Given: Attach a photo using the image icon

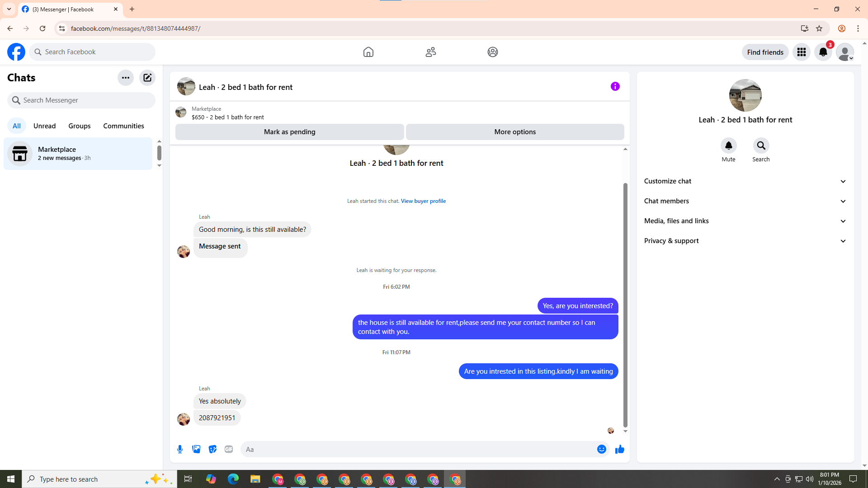Looking at the screenshot, I should coord(196,449).
